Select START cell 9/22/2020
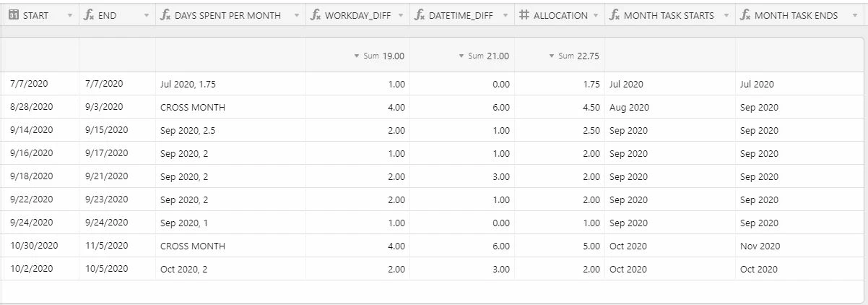 pos(40,199)
